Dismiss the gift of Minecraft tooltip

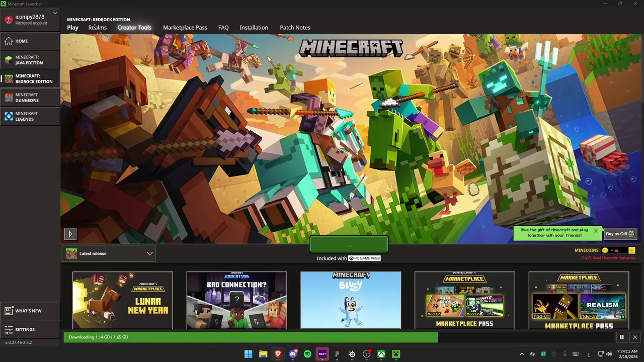[x=596, y=231]
